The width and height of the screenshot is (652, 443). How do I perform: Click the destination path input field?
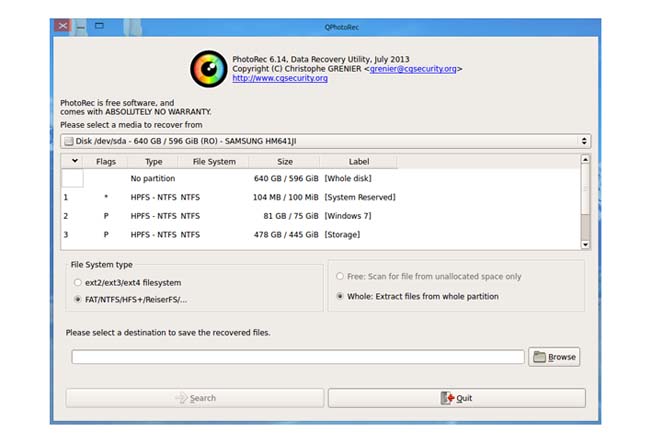(x=298, y=357)
